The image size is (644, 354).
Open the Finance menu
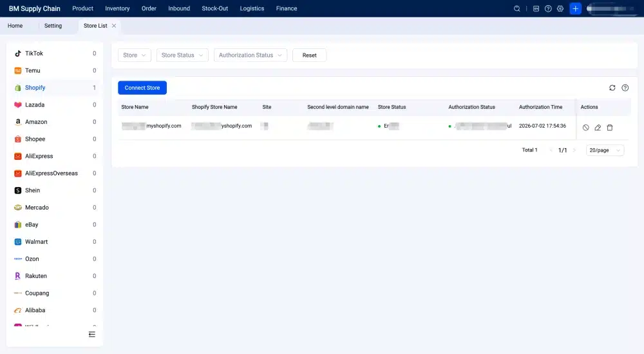[287, 8]
